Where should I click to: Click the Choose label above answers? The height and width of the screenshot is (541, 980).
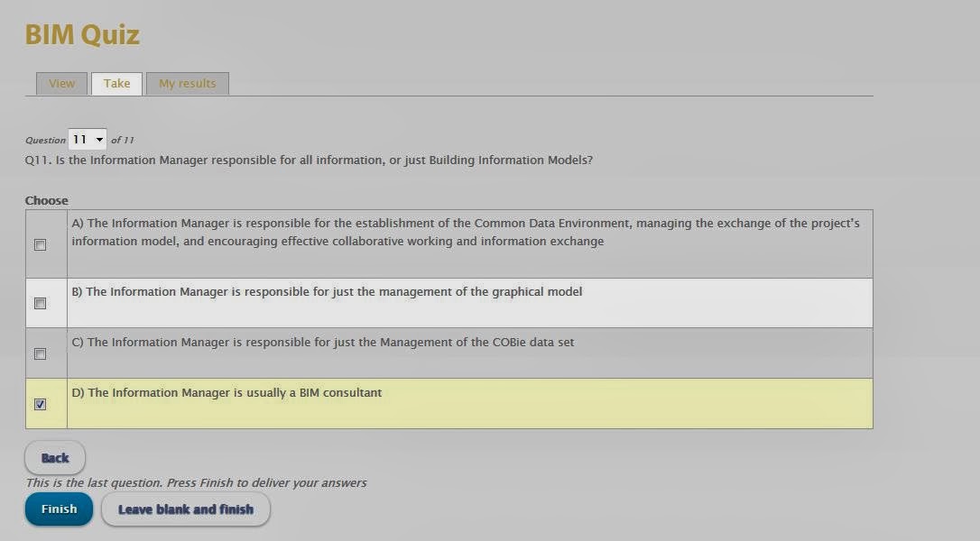click(46, 200)
